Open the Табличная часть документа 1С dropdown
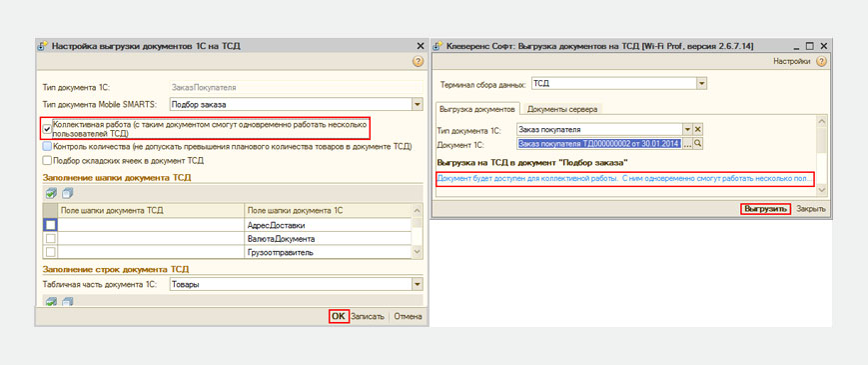 (417, 285)
